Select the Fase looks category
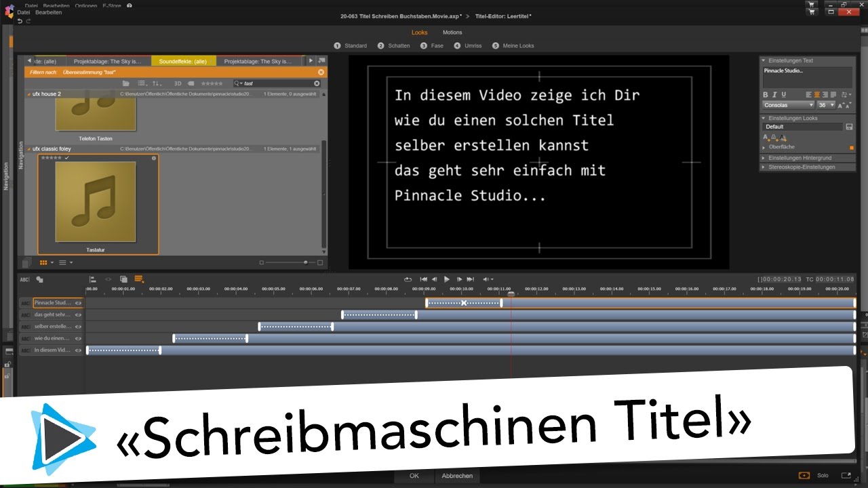The width and height of the screenshot is (868, 488). 432,45
